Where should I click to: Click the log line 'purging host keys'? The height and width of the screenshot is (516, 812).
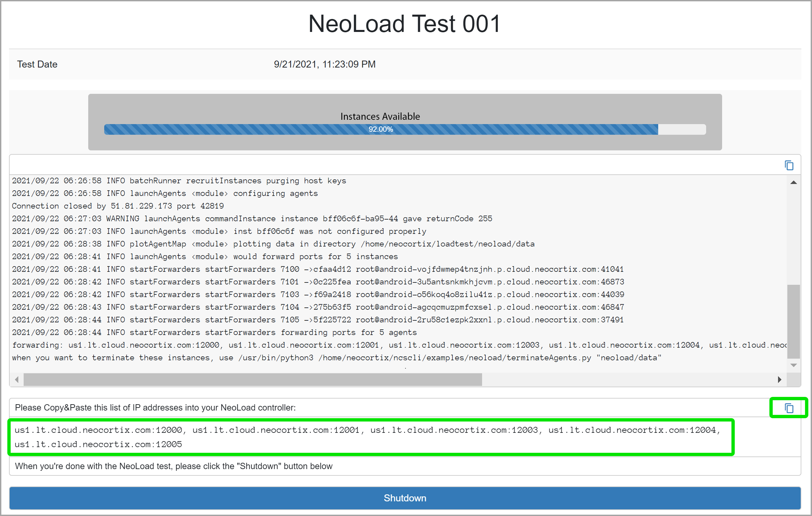[179, 181]
